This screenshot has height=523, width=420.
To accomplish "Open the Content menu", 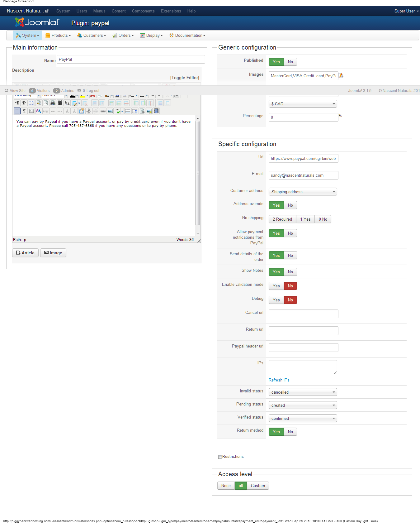I will click(x=119, y=11).
